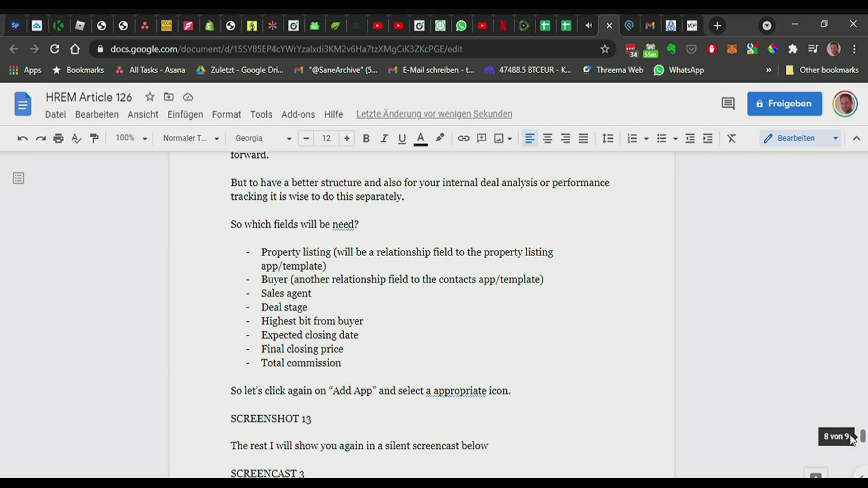Star the HREM Article 126 document
The height and width of the screenshot is (488, 868).
(150, 97)
